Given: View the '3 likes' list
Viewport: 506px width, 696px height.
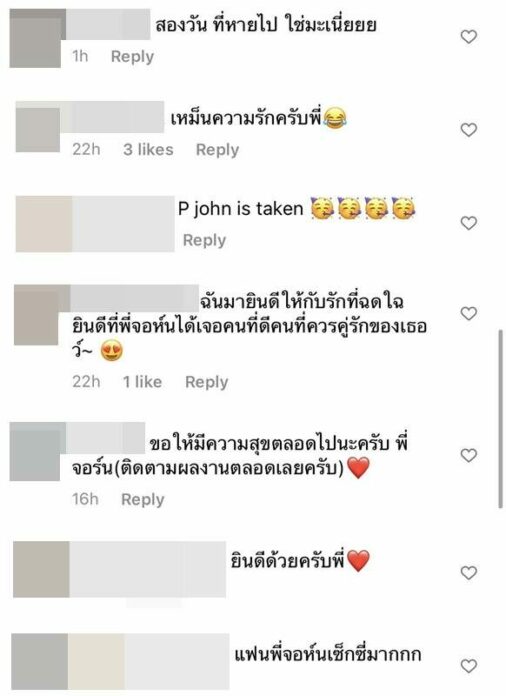Looking at the screenshot, I should (148, 150).
